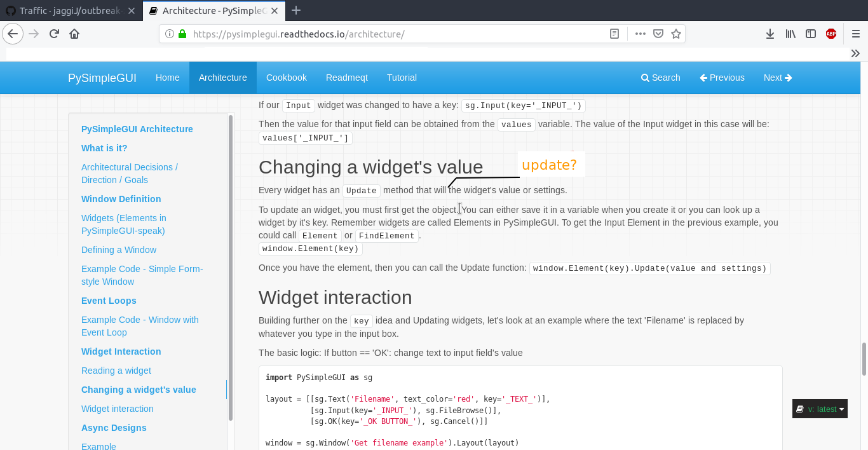Viewport: 868px width, 450px height.
Task: Click the Search magnifier link
Action: pyautogui.click(x=661, y=78)
